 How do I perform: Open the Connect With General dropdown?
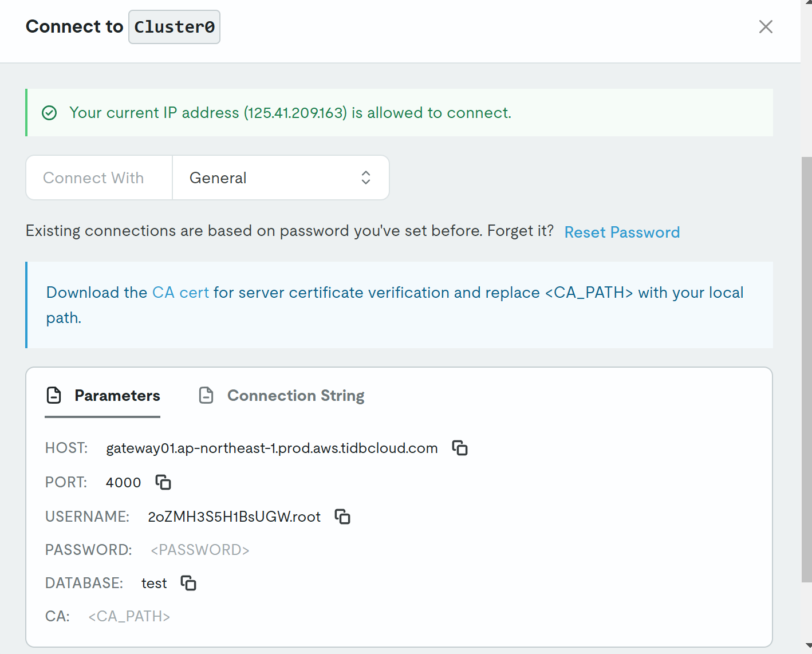click(281, 178)
